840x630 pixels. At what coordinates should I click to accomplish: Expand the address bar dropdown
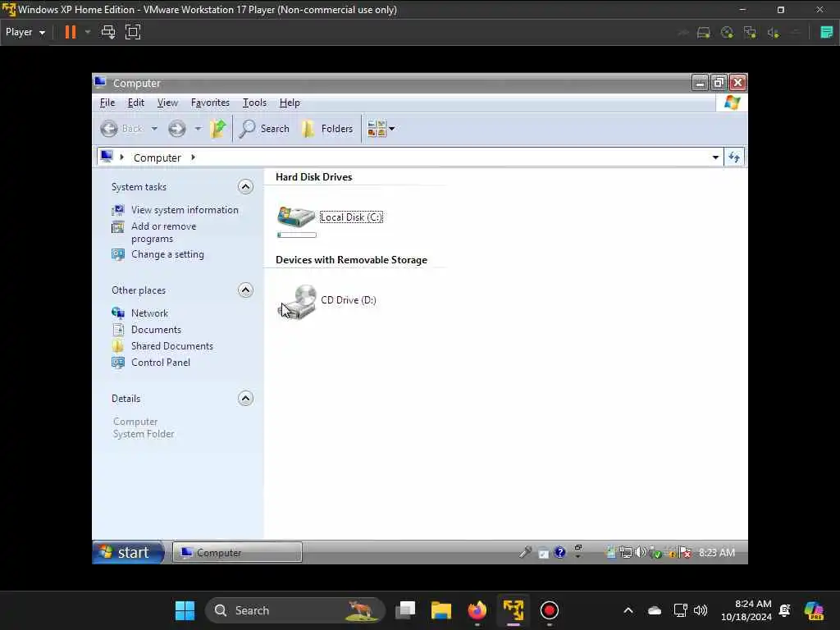pyautogui.click(x=715, y=157)
